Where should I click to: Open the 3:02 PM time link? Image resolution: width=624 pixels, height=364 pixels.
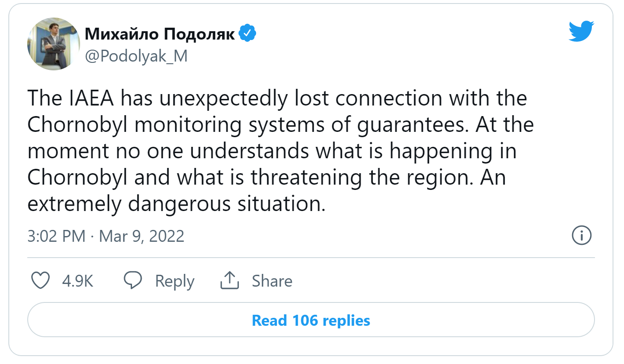pyautogui.click(x=56, y=236)
